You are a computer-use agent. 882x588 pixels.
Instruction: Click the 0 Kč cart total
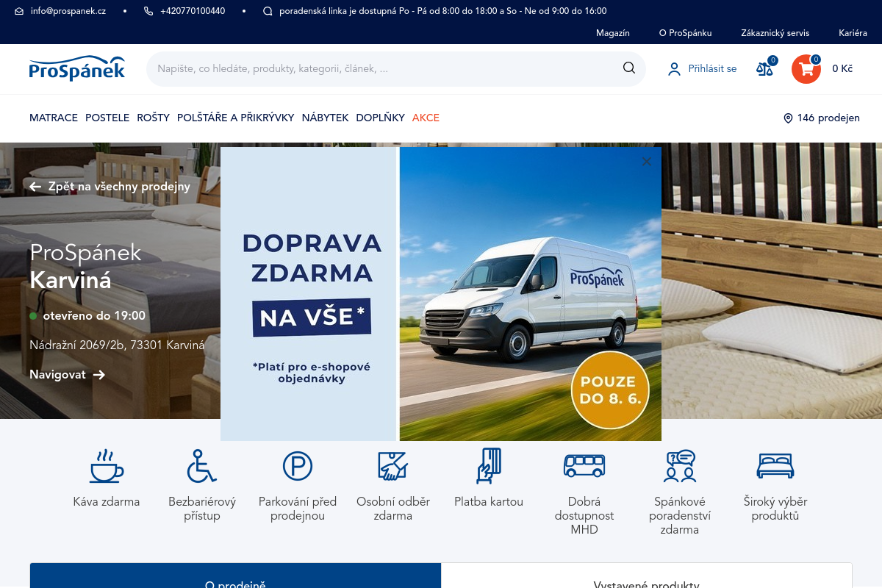click(x=842, y=69)
